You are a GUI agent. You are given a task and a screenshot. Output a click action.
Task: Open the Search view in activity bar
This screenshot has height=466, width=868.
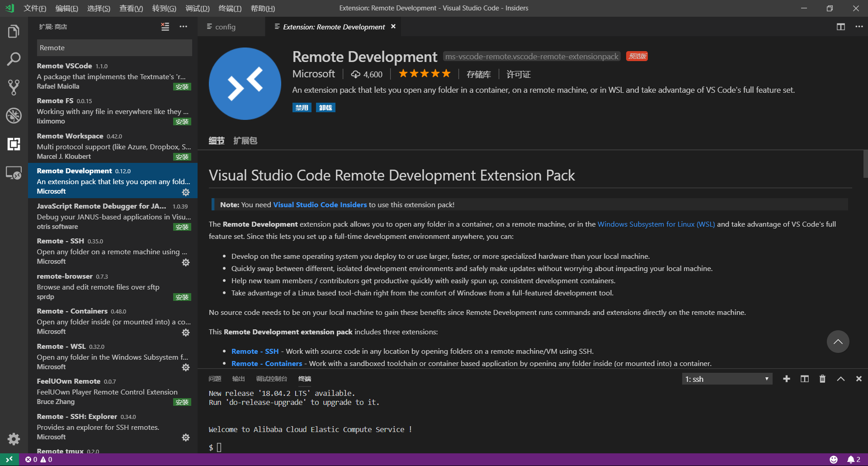pos(14,59)
